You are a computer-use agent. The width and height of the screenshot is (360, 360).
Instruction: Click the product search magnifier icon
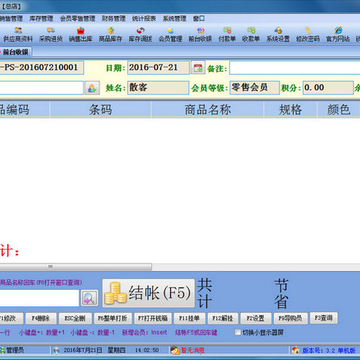pos(89,298)
